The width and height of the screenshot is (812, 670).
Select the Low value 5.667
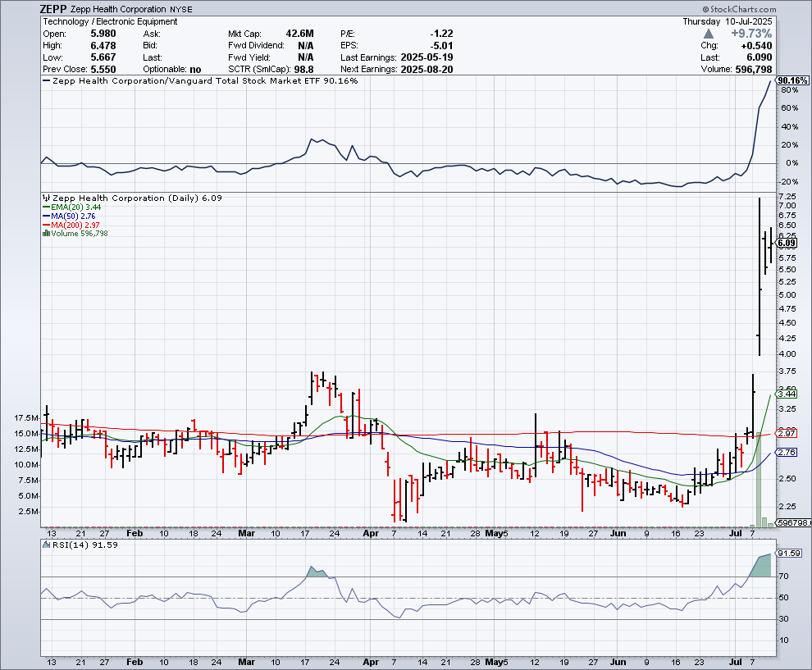tap(103, 57)
